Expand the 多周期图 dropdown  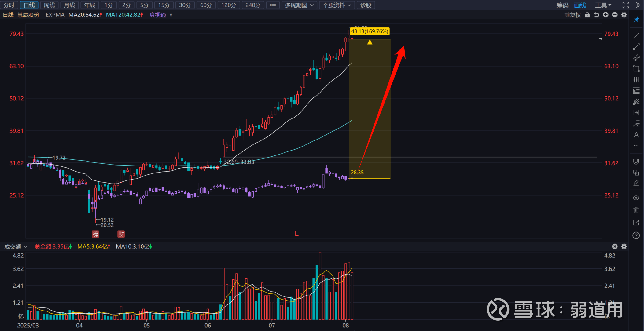[x=299, y=5]
